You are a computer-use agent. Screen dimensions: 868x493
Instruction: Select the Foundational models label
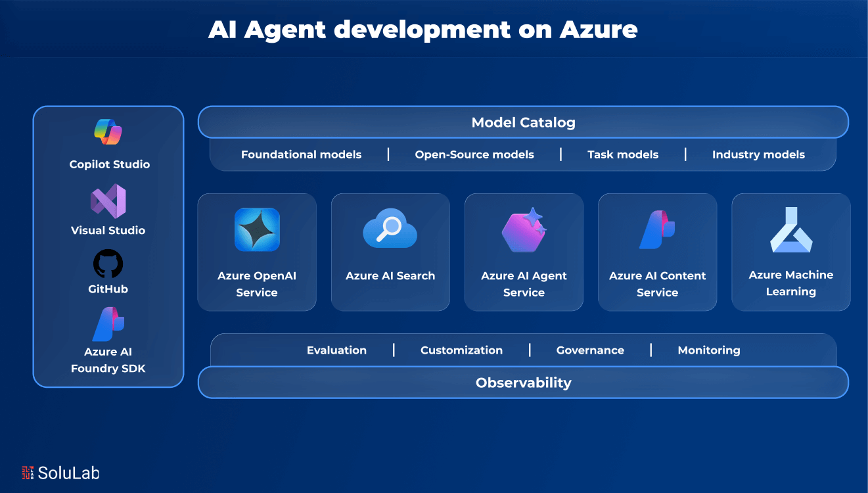click(301, 154)
